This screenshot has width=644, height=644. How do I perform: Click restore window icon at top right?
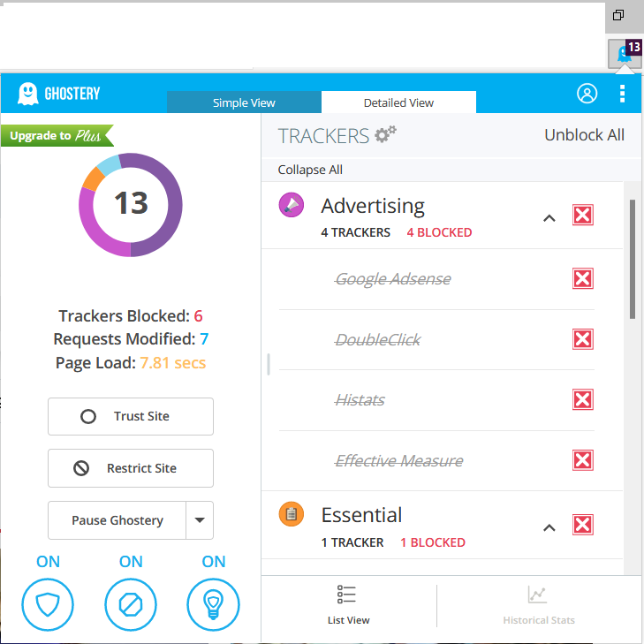(618, 15)
